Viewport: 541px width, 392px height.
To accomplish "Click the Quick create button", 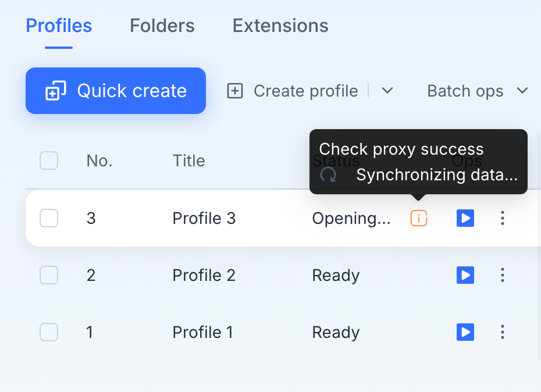I will point(116,91).
